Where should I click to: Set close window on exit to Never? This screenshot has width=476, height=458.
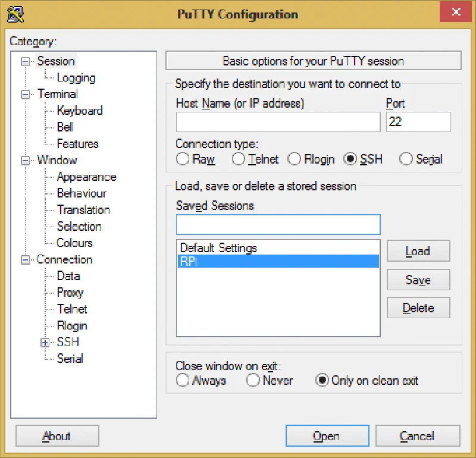[253, 380]
